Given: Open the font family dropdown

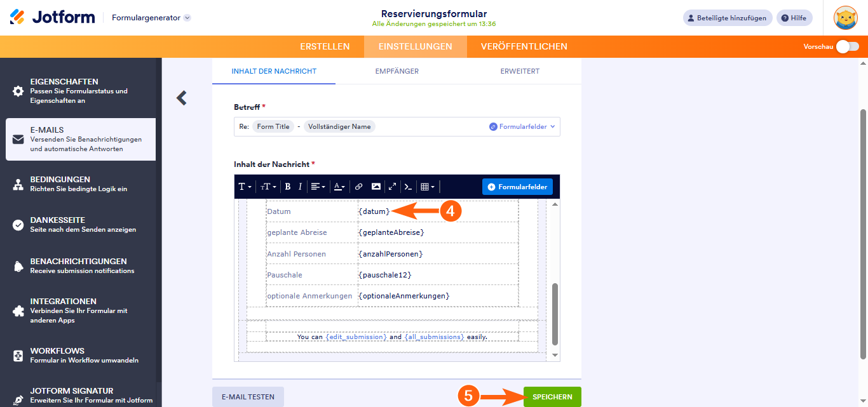Looking at the screenshot, I should (x=245, y=187).
